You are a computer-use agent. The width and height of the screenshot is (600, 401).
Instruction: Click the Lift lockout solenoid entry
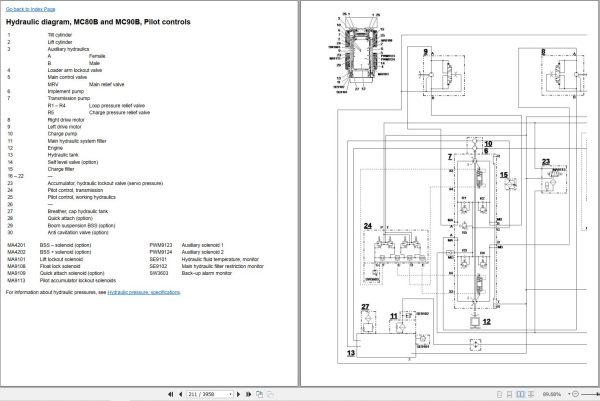click(x=61, y=259)
